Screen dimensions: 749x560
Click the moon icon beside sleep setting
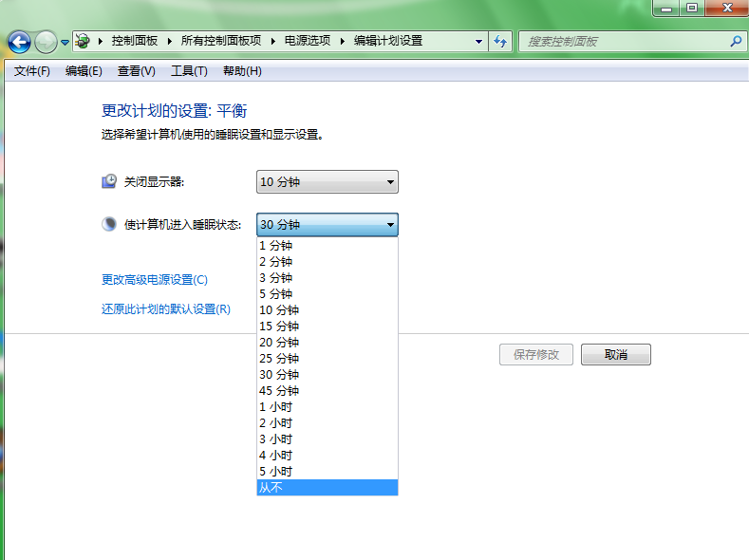click(x=109, y=225)
